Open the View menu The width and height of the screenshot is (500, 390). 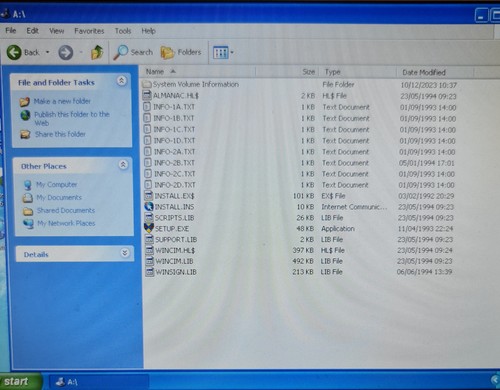click(x=56, y=31)
